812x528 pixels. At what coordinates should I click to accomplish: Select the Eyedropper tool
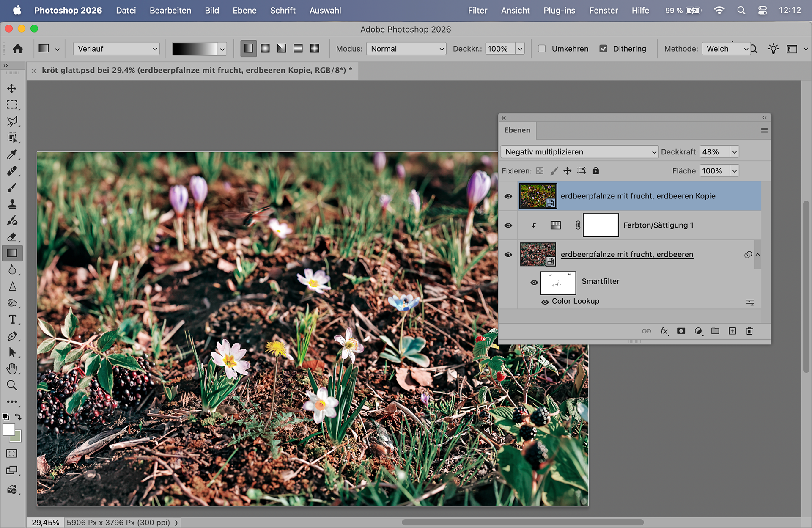click(x=12, y=154)
